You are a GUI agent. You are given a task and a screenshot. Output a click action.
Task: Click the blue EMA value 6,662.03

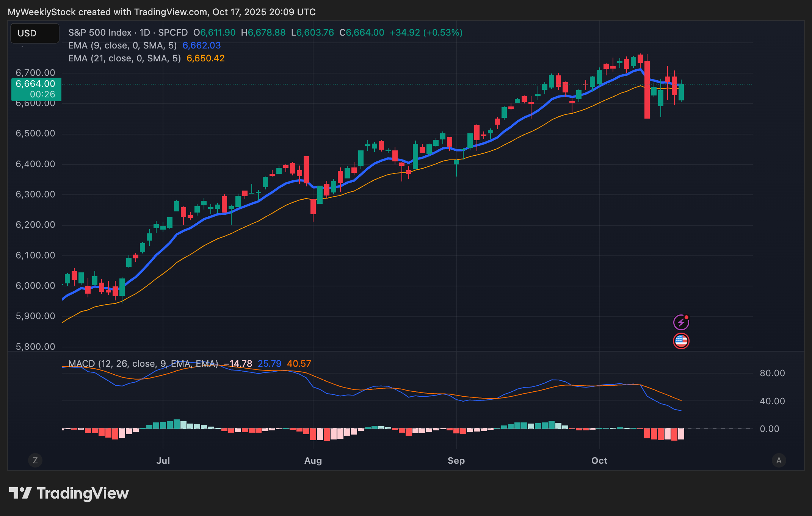(x=201, y=45)
